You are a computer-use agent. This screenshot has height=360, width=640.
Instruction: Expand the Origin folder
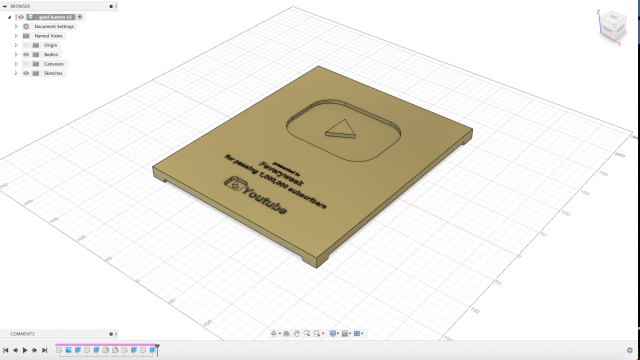[16, 45]
